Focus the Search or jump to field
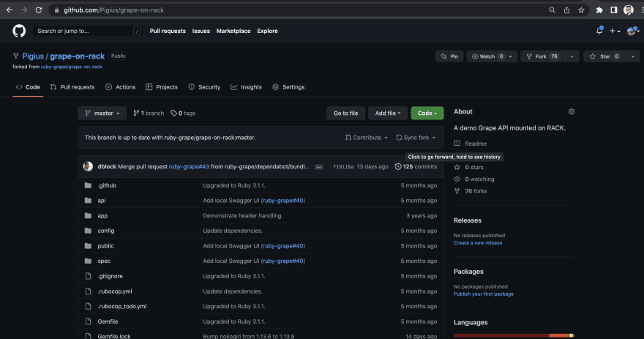Viewport: 644px width, 339px height. pos(88,31)
